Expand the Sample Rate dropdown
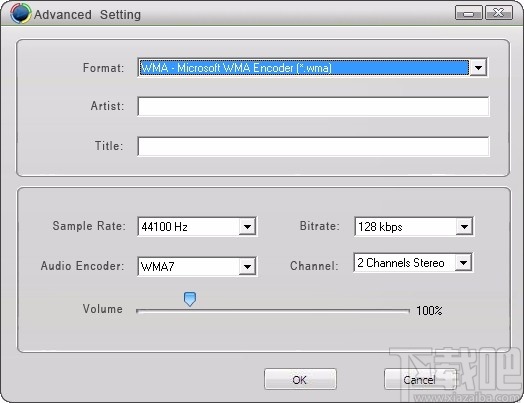The image size is (524, 403). [x=247, y=227]
